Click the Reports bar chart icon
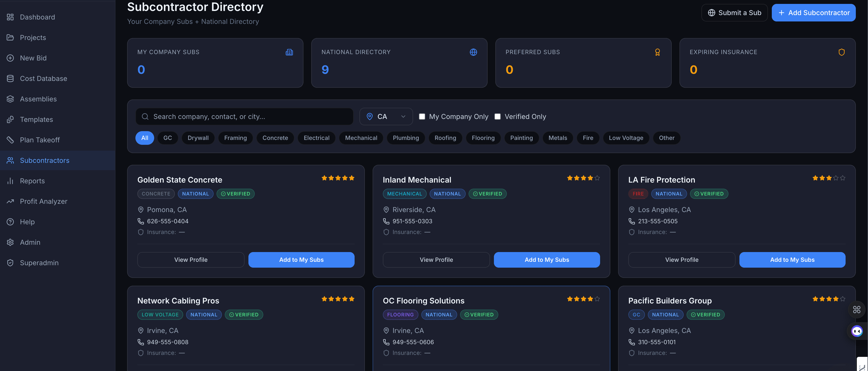868x371 pixels. 10,181
